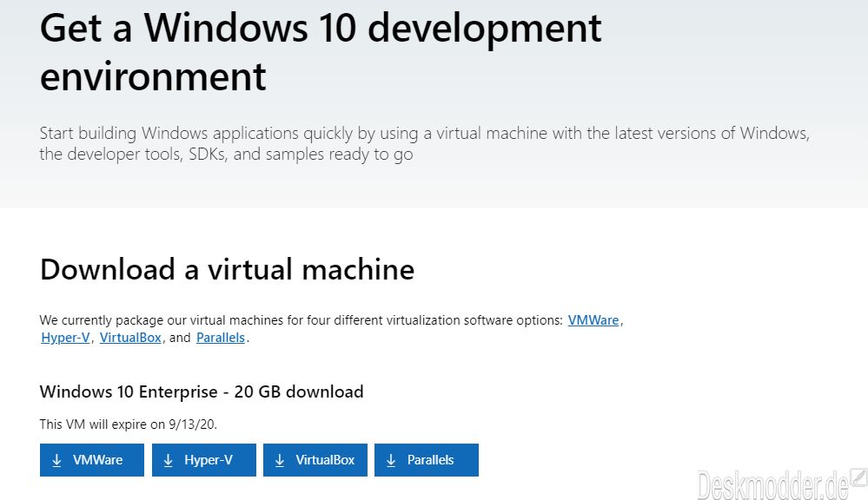Image resolution: width=868 pixels, height=500 pixels.
Task: Open the Hyper-V hyperlink in paragraph
Action: 65,338
